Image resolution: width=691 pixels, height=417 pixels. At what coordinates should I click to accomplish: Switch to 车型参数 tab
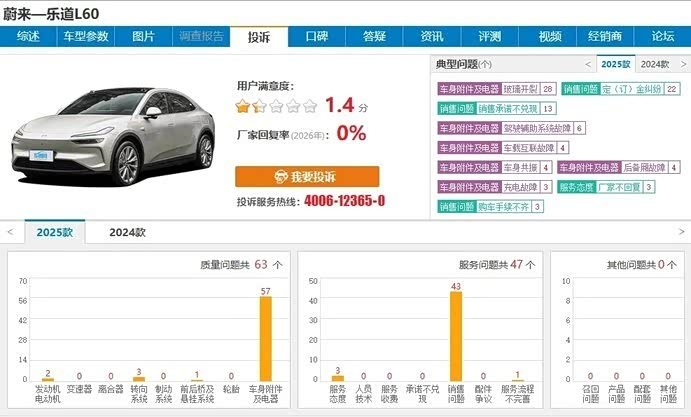click(85, 36)
